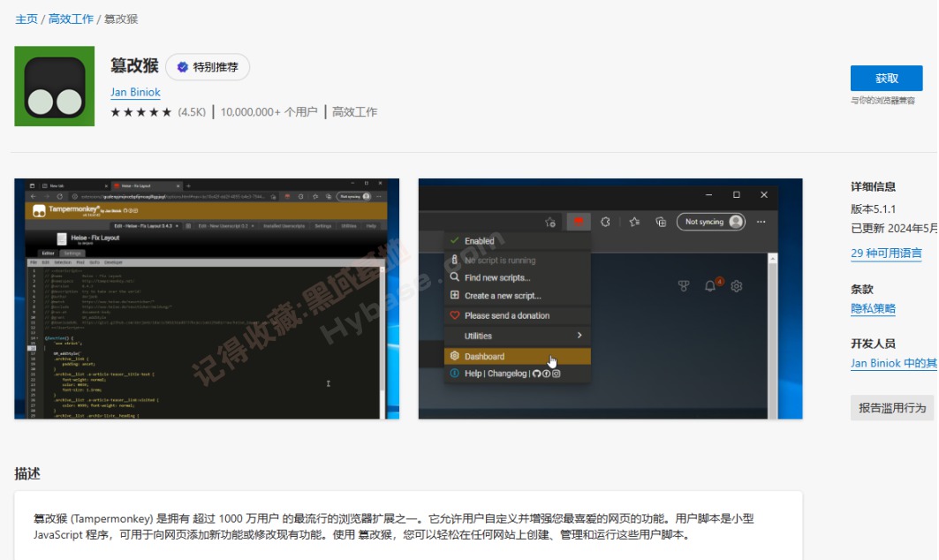Click the 高效工作 category label beside user count

[x=354, y=112]
